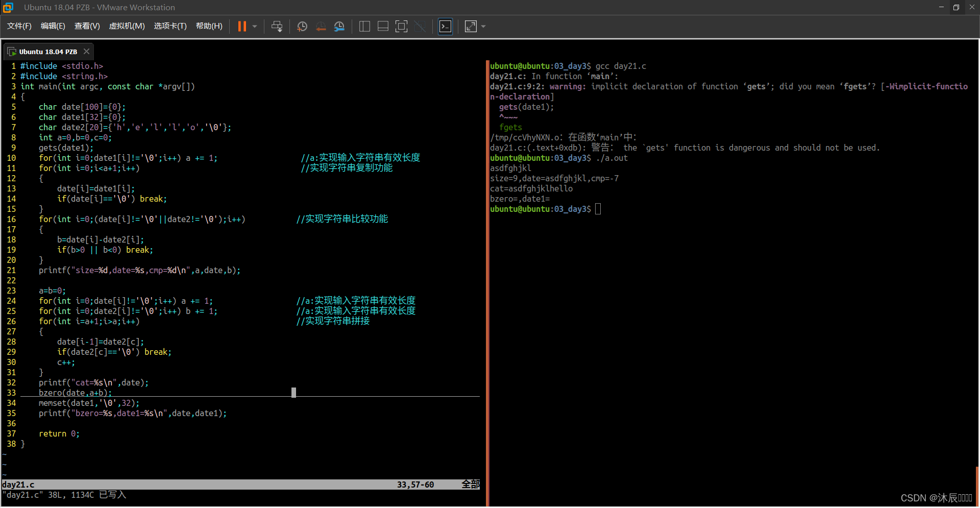Expand the stretch display dropdown arrow
The image size is (980, 508).
(x=483, y=27)
